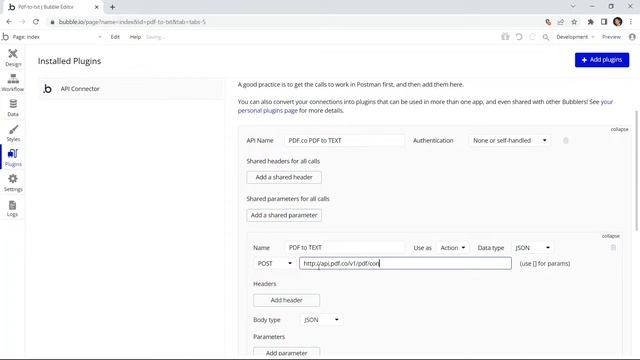Click the API URL input field

coord(405,263)
